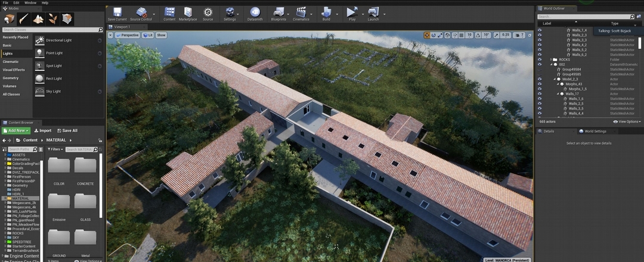Click the Add New button
This screenshot has height=262, width=644.
pos(16,130)
